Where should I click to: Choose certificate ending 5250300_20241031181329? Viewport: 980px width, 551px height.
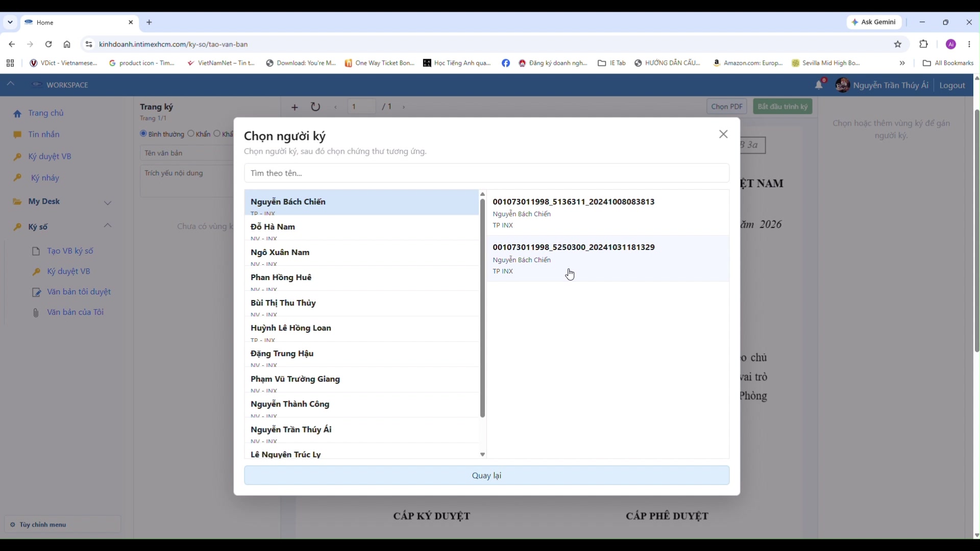tap(608, 259)
